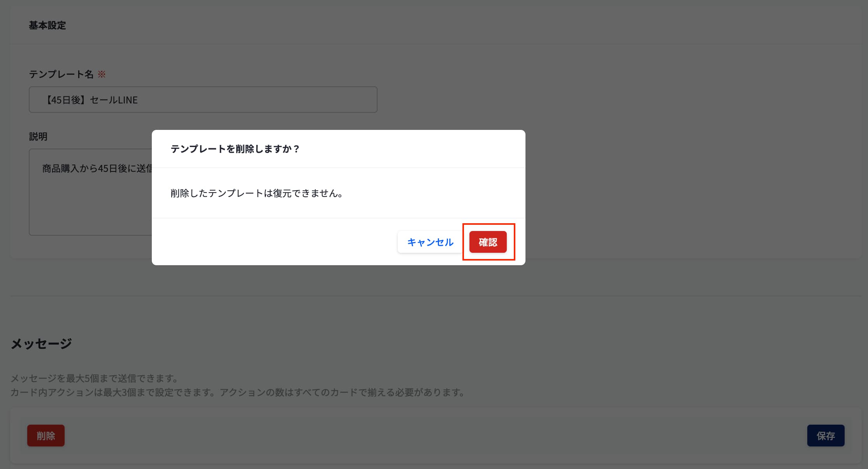Viewport: 868px width, 469px height.
Task: Click text メッセージを最大5個まで送信できます
Action: click(x=94, y=378)
